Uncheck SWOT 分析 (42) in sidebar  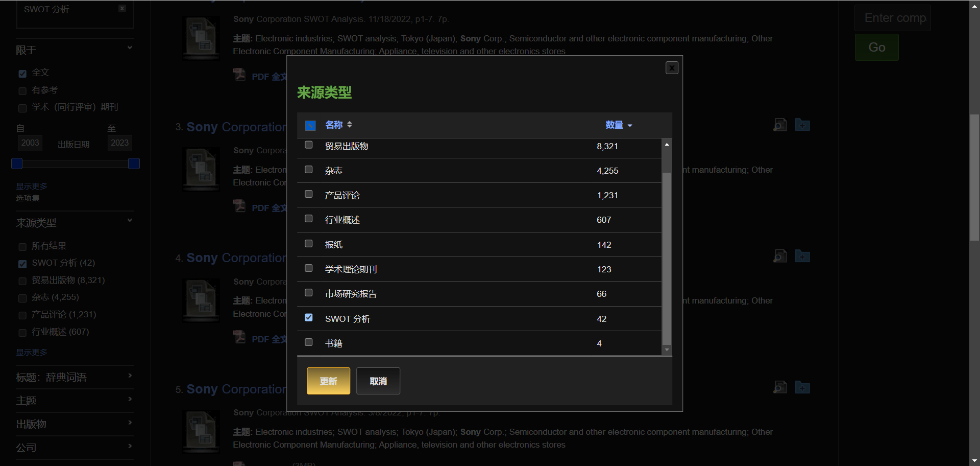(22, 264)
